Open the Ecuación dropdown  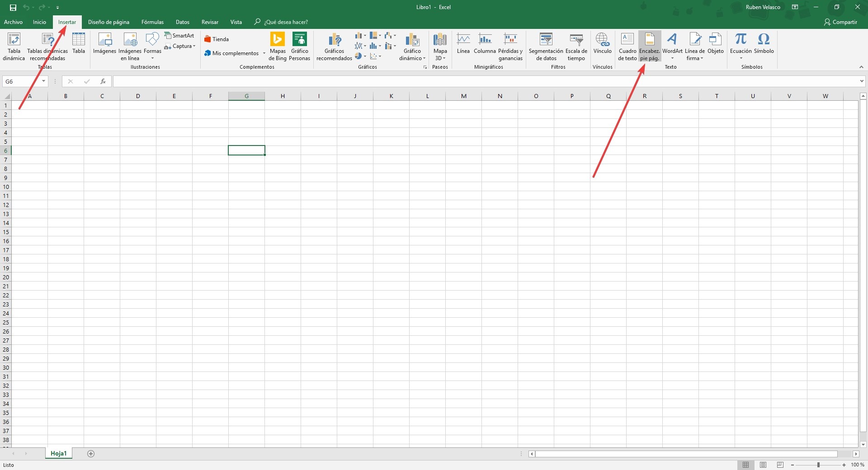pyautogui.click(x=741, y=45)
